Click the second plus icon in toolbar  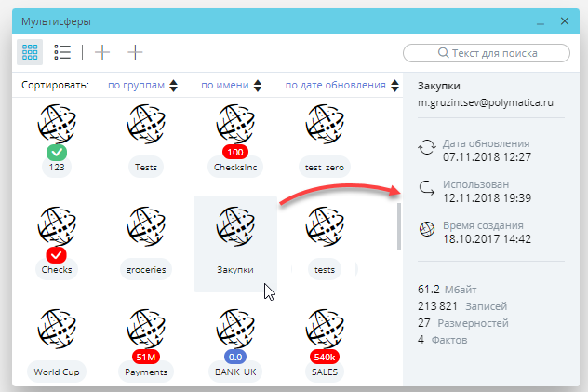tap(135, 52)
